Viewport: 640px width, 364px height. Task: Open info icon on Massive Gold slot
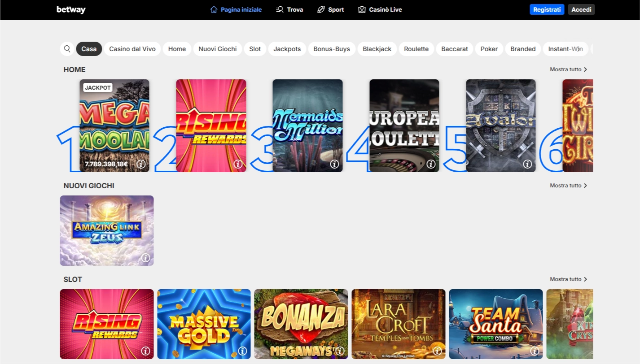pos(242,351)
